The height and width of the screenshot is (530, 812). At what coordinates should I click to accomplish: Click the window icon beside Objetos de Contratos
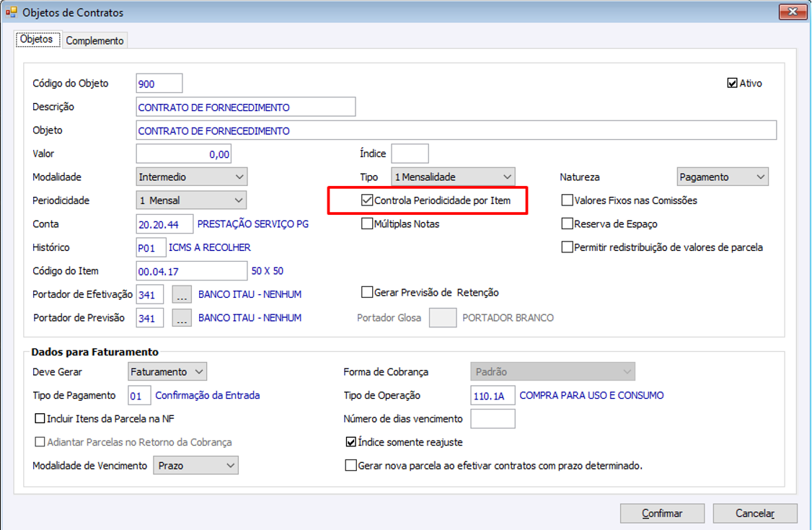(x=11, y=12)
